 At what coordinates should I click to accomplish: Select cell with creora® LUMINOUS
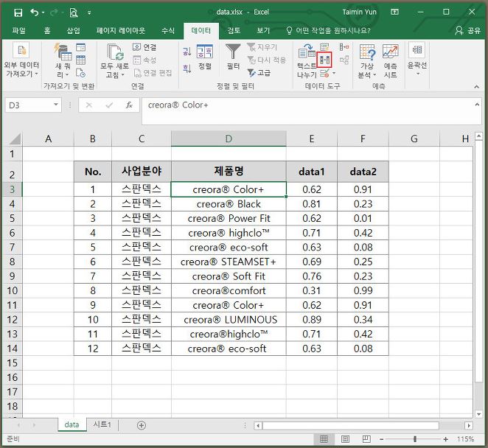point(229,320)
